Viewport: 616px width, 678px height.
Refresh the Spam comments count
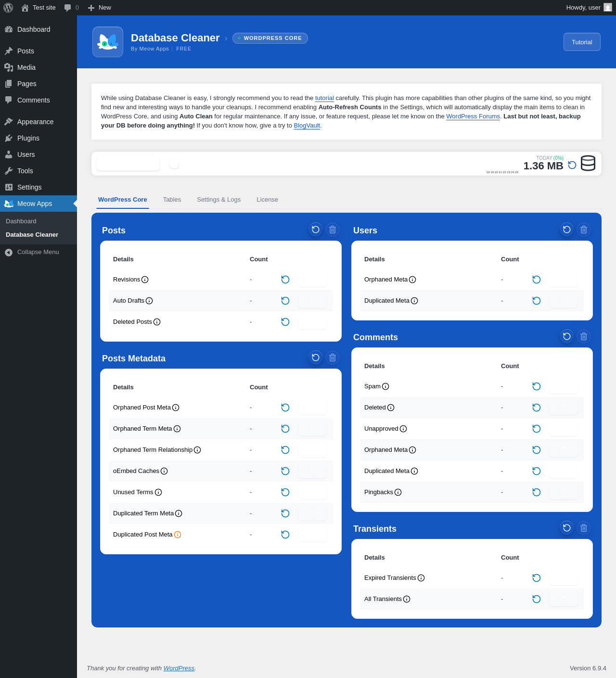[537, 386]
